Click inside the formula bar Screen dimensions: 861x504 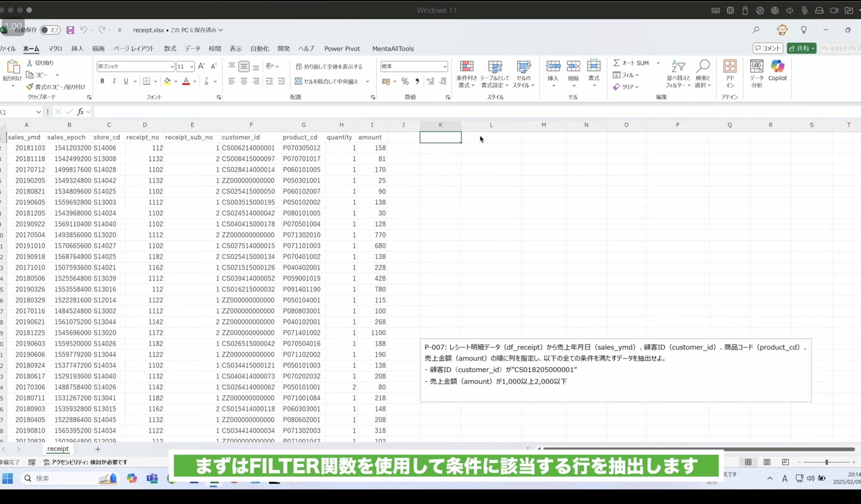[x=476, y=112]
